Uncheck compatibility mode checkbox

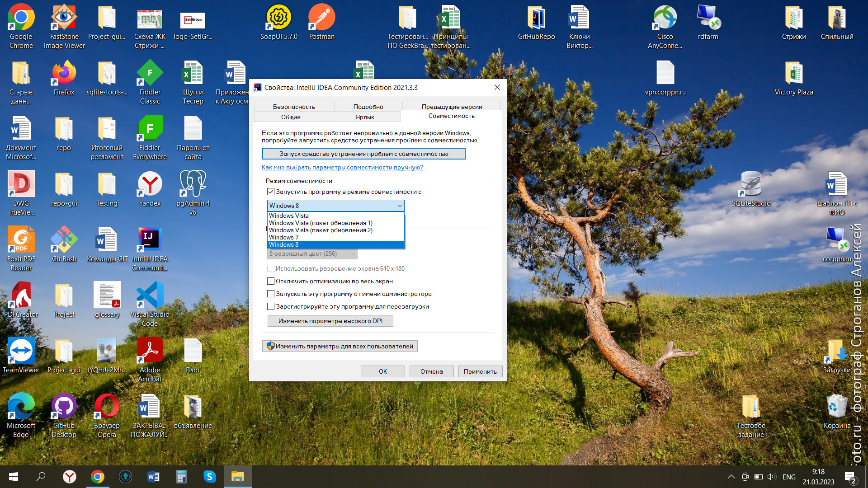point(271,192)
